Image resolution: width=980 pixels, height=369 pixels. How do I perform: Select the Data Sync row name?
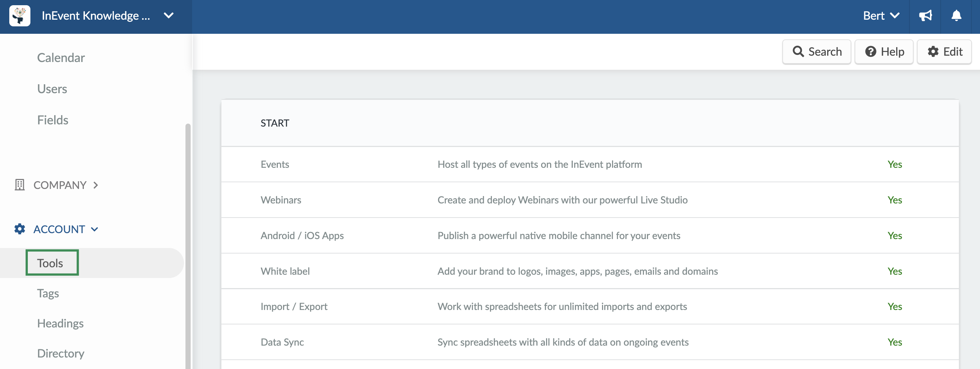(x=282, y=342)
